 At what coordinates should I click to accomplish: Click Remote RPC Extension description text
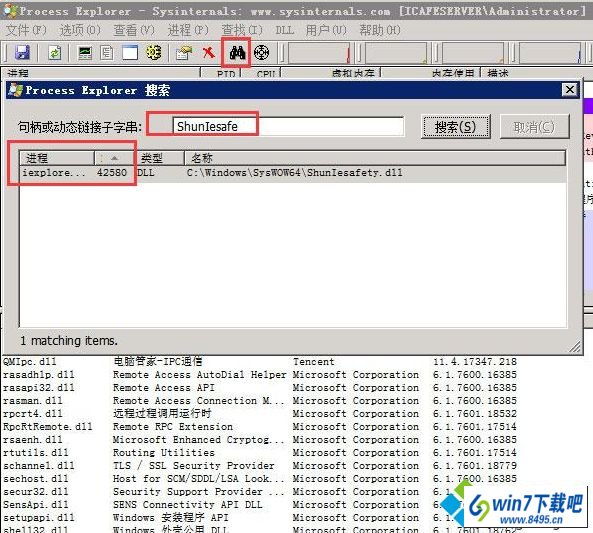point(173,427)
